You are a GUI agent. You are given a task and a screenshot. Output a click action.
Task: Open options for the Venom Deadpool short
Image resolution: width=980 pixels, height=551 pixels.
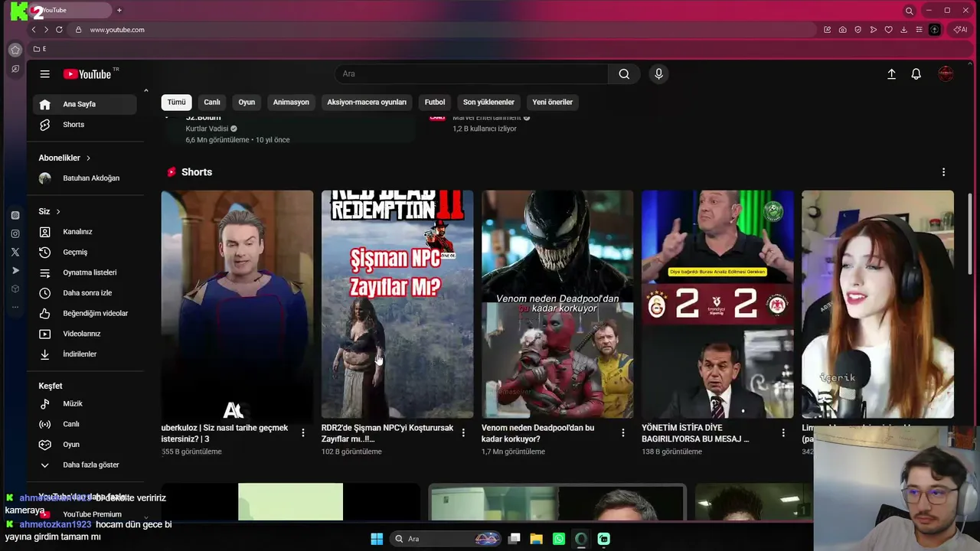623,433
